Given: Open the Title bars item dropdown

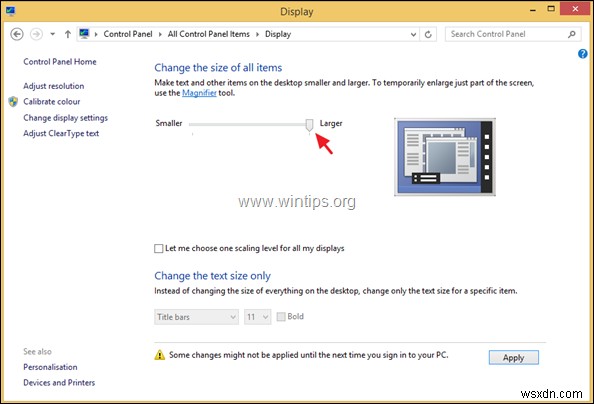Looking at the screenshot, I should tap(196, 317).
